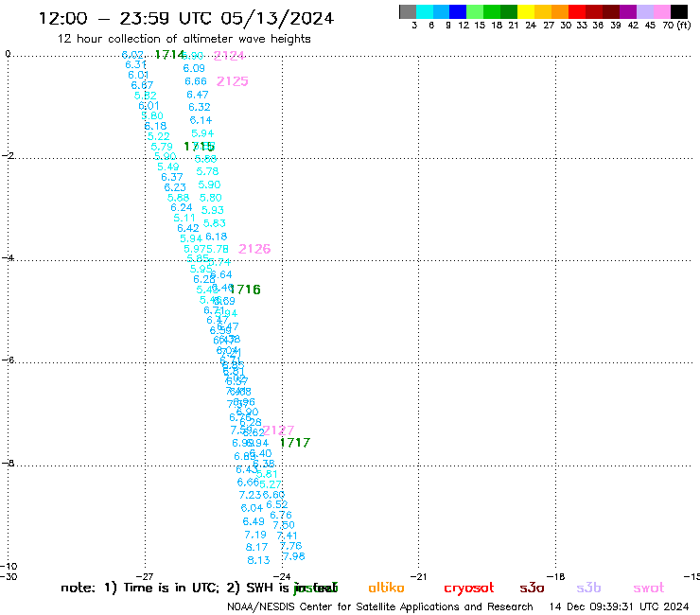
Task: Click the 'NOAA/NESDIS Center for Satellite Applications and Research' credit
Action: pyautogui.click(x=380, y=607)
